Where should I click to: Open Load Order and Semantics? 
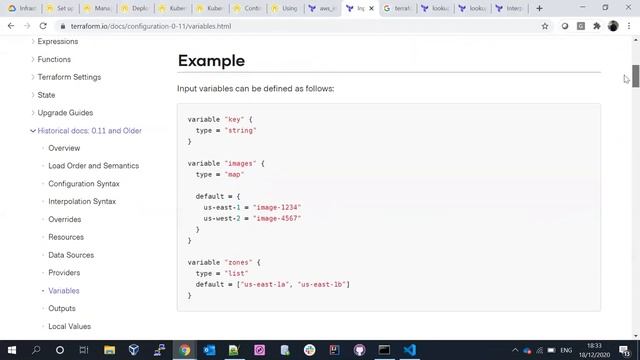pos(93,166)
